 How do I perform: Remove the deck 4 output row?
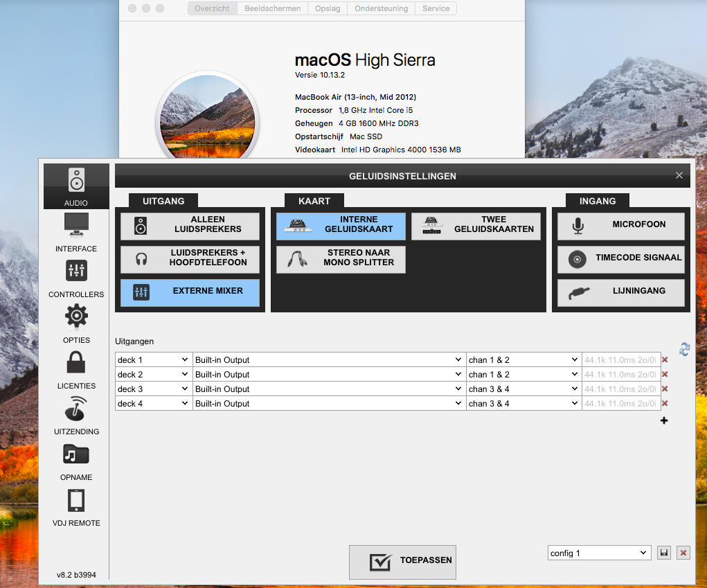click(665, 403)
